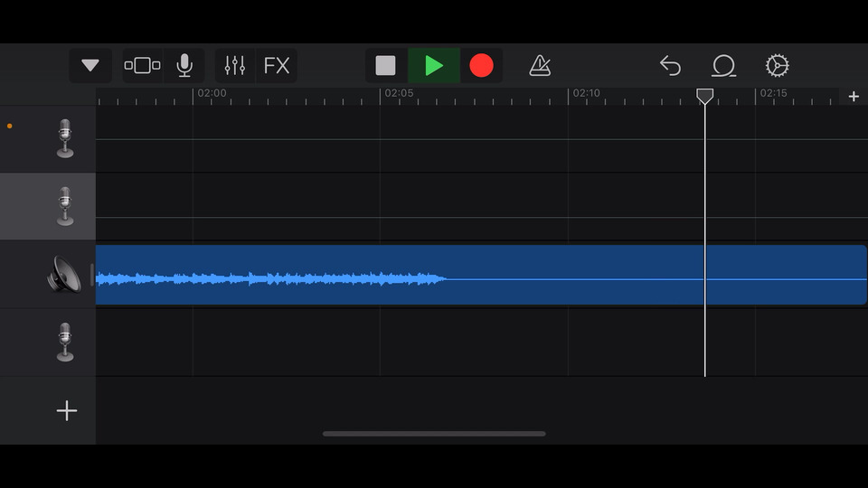
Task: Tap the playhead marker on the ruler
Action: tap(704, 96)
